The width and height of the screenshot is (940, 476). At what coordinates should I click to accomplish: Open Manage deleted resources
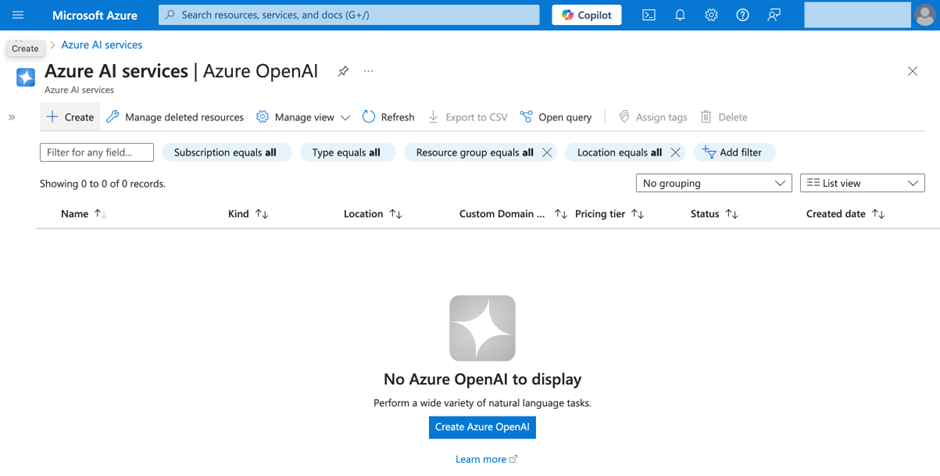174,117
